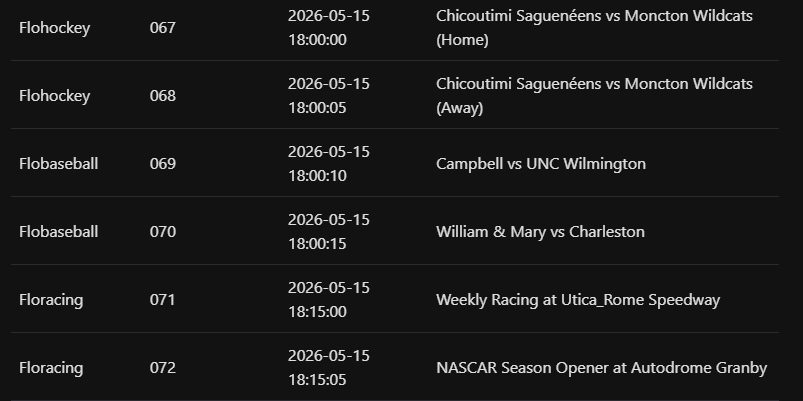Click the Campbell vs UNC Wilmington title
The image size is (803, 401).
click(541, 164)
